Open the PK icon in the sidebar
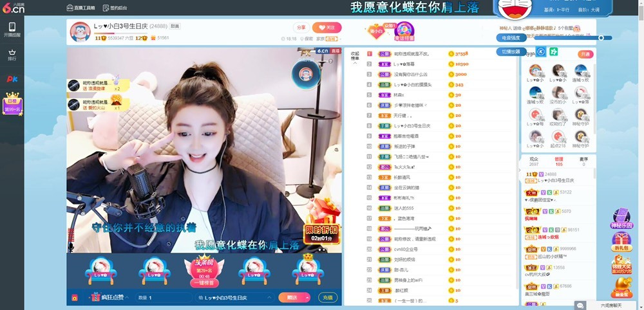This screenshot has height=310, width=644. (12, 79)
